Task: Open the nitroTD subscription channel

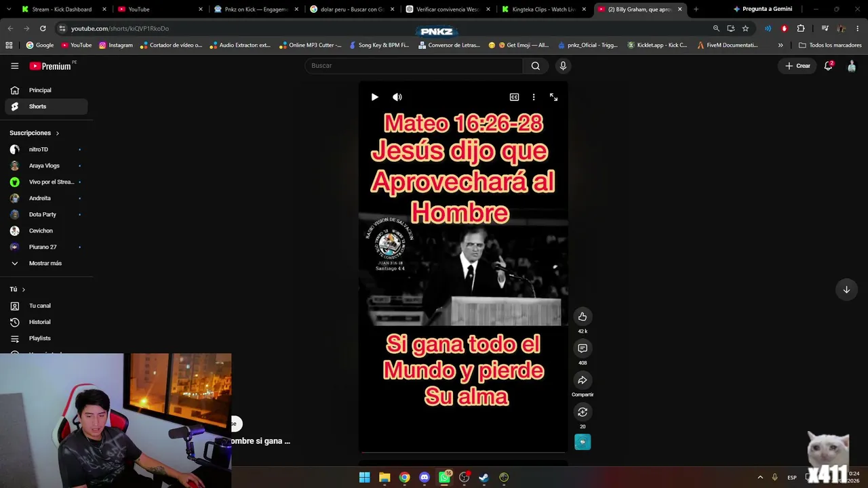Action: click(46, 149)
